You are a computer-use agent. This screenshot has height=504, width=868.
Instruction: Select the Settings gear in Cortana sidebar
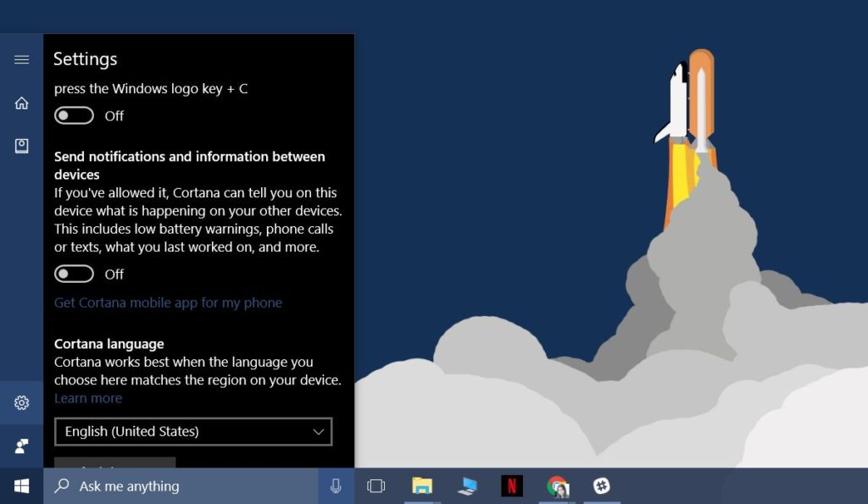coord(21,402)
